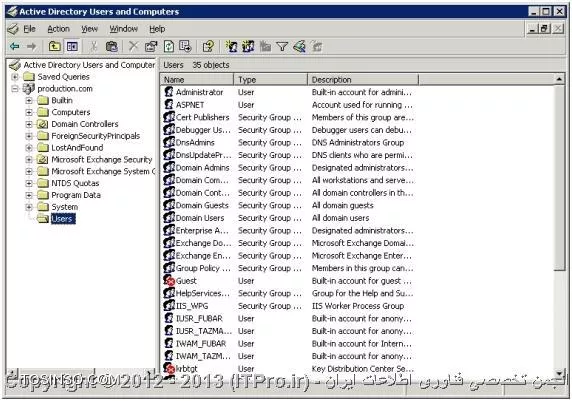The height and width of the screenshot is (401, 572).
Task: Click the Paste clipboard toolbar icon
Action: coord(111,46)
